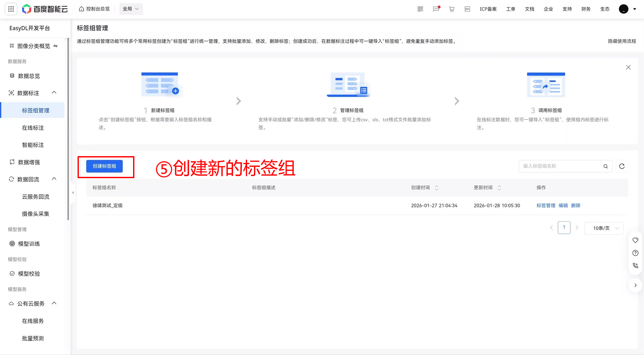This screenshot has width=644, height=355.
Task: Open the 10条/页 page size dropdown
Action: (x=604, y=228)
